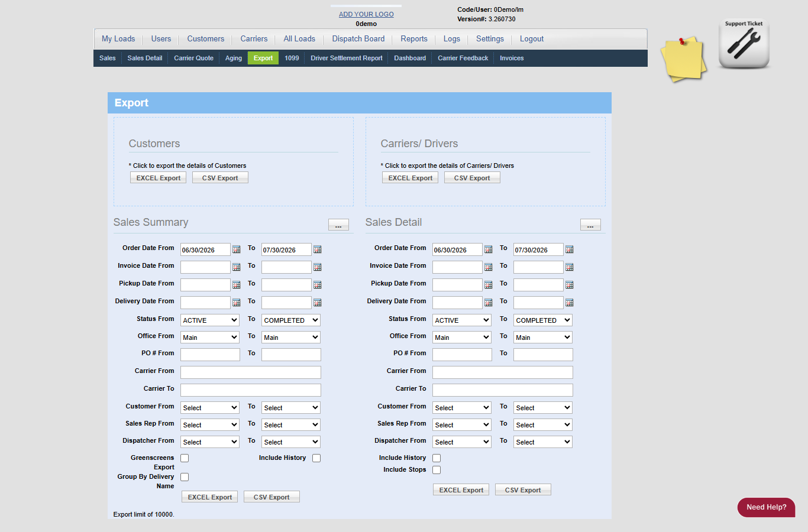Open calendar for Sales Summary Delivery Date To

318,303
